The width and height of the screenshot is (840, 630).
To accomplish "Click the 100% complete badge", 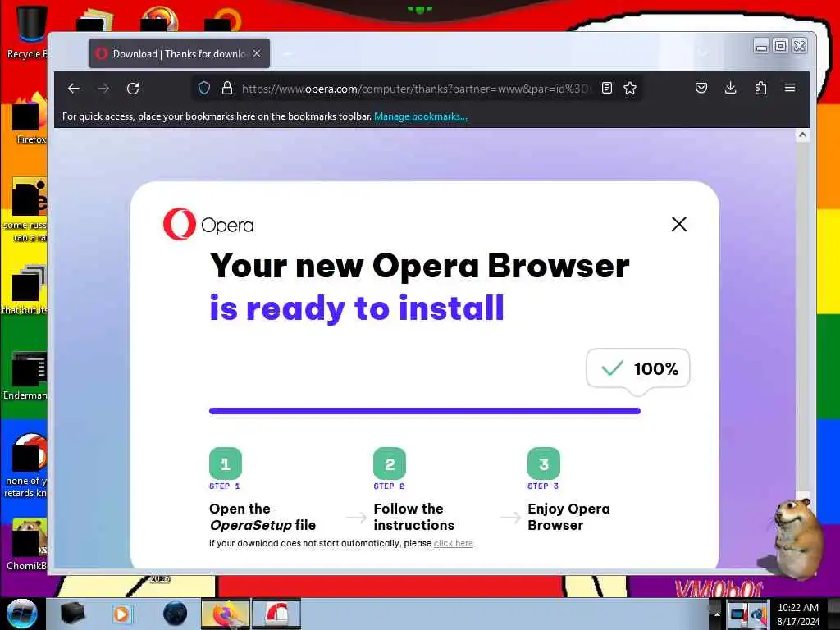I will 638,368.
